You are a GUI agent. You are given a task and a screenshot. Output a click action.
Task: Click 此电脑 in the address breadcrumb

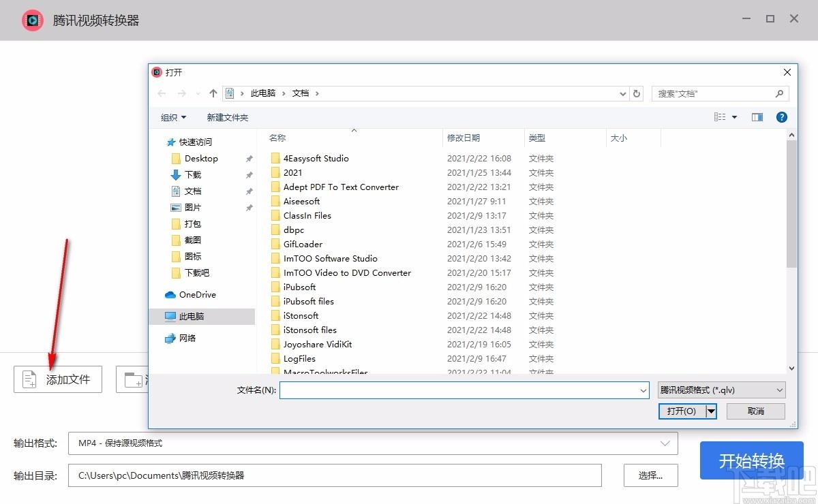click(263, 93)
